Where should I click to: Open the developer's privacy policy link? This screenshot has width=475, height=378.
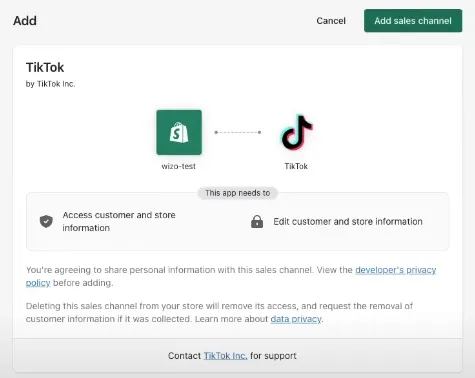396,270
